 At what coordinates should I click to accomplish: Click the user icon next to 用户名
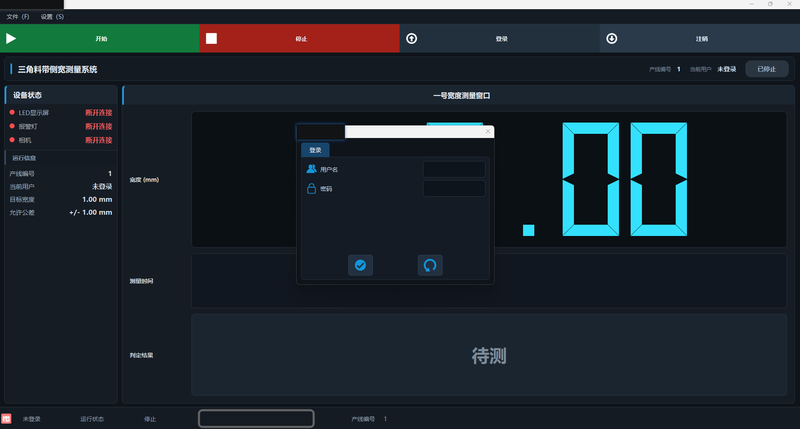click(x=311, y=169)
